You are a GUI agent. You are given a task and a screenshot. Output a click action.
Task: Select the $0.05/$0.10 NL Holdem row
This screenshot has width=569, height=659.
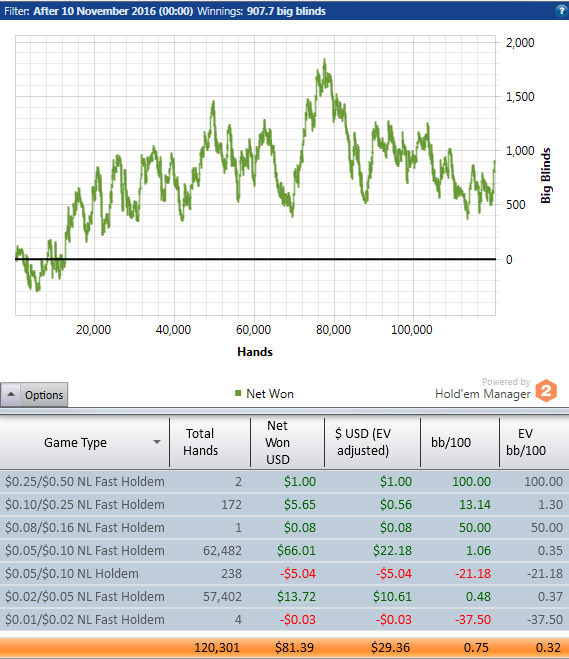click(284, 574)
